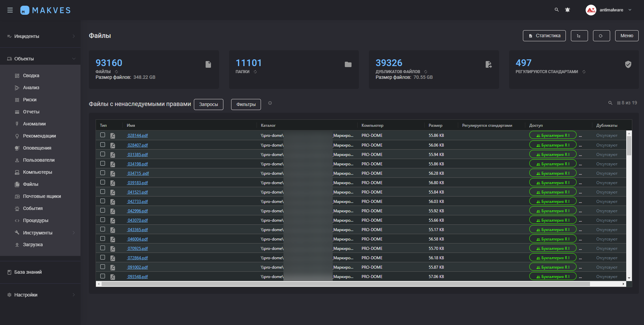Click the columns icon showing 8 из 19
The height and width of the screenshot is (325, 644).
point(619,103)
